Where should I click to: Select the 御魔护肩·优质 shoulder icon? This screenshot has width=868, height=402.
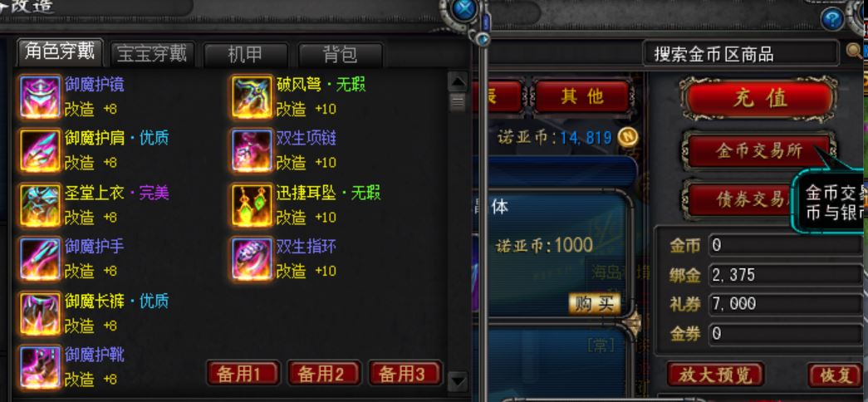tap(41, 150)
